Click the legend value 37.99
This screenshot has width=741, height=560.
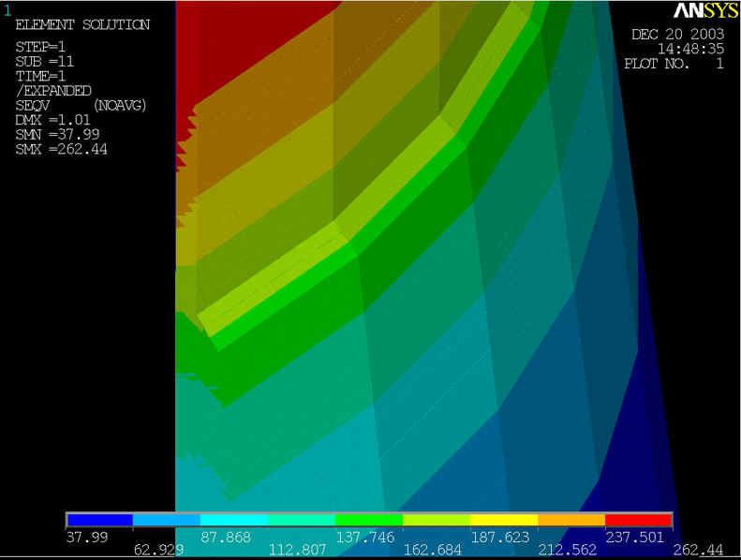point(87,538)
